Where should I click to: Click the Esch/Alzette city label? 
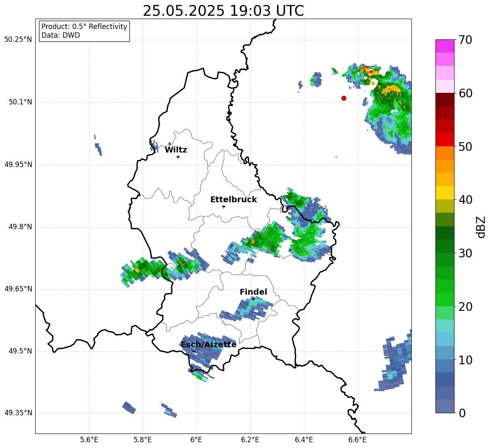pos(209,344)
